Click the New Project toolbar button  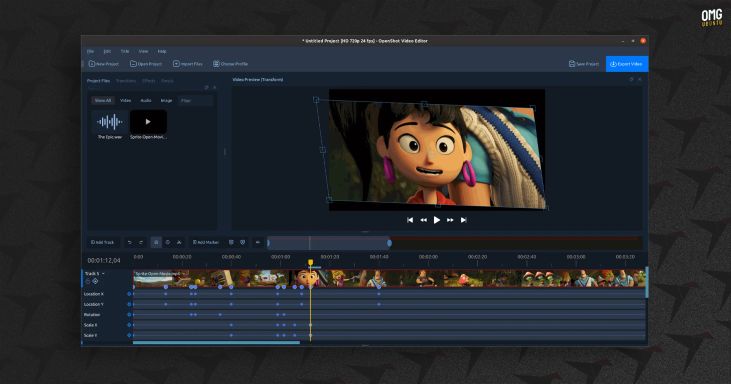coord(103,64)
